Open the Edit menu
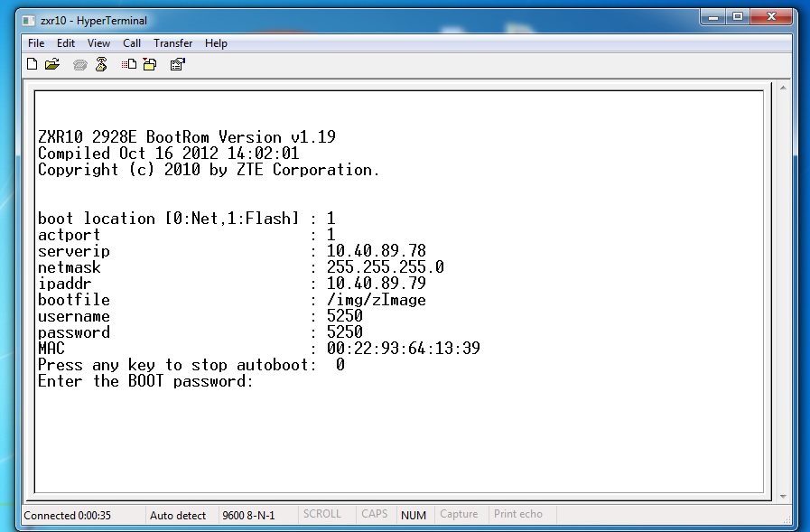The image size is (810, 532). [x=66, y=43]
